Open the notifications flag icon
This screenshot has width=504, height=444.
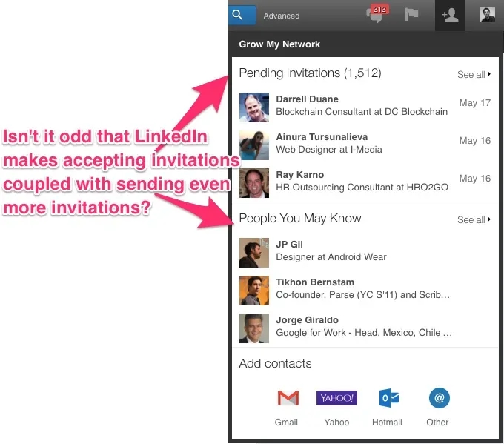411,14
